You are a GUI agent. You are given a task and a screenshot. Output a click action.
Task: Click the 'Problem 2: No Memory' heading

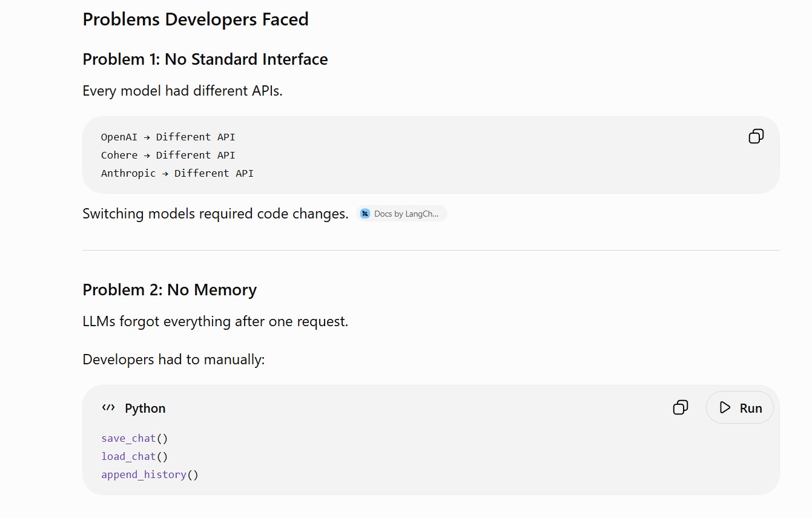pyautogui.click(x=170, y=290)
